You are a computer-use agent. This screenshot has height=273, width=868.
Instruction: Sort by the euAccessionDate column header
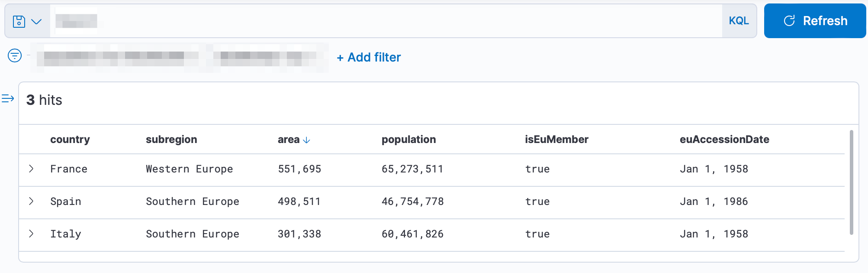[x=724, y=140]
